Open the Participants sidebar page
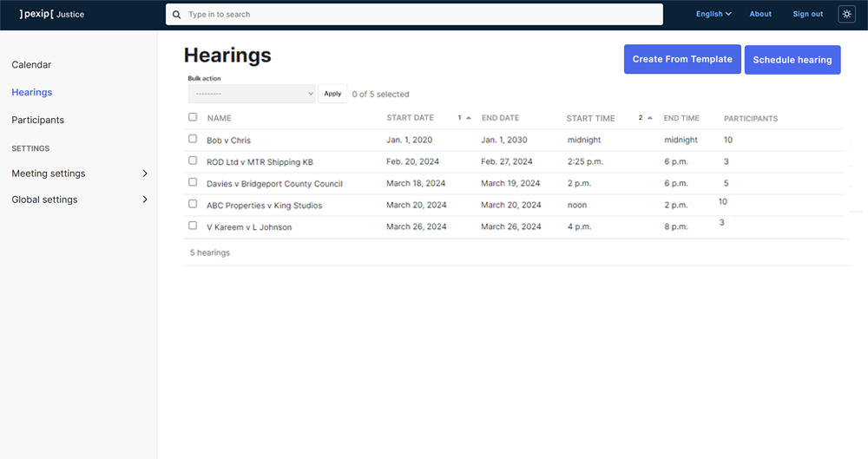The image size is (868, 459). point(38,120)
